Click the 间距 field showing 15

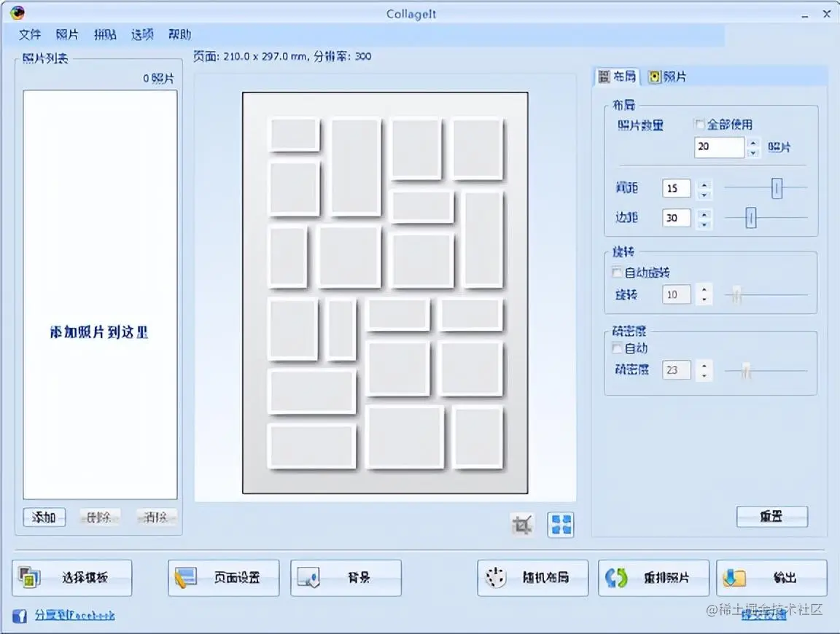click(677, 189)
